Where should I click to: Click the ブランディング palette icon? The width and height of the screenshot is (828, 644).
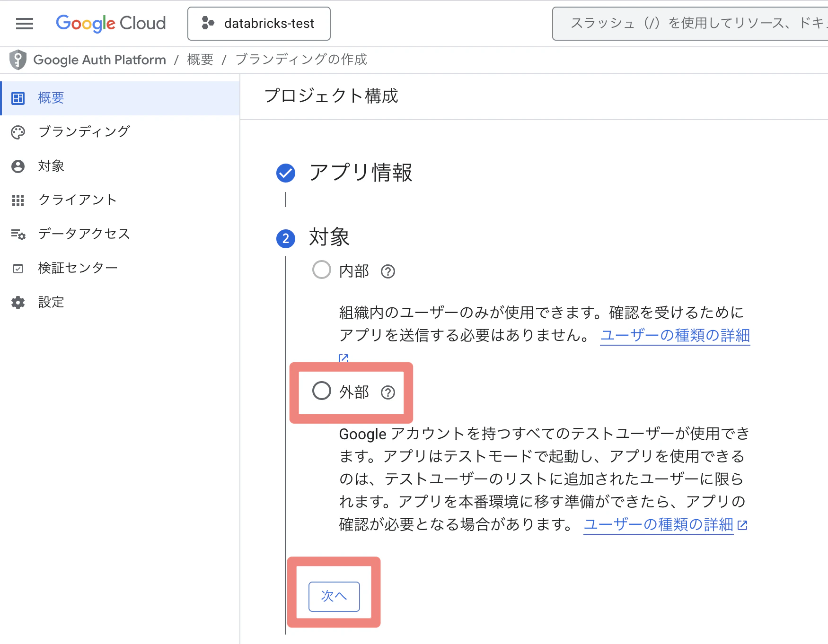tap(18, 132)
